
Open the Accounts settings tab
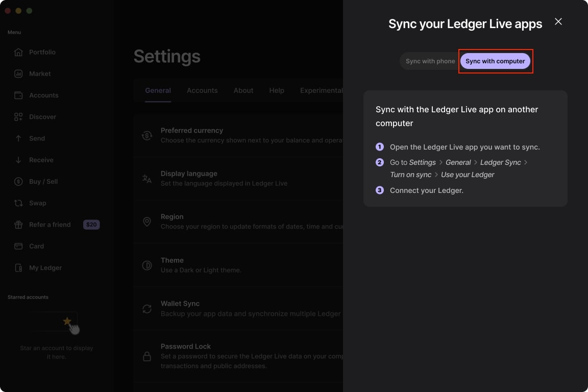tap(202, 90)
